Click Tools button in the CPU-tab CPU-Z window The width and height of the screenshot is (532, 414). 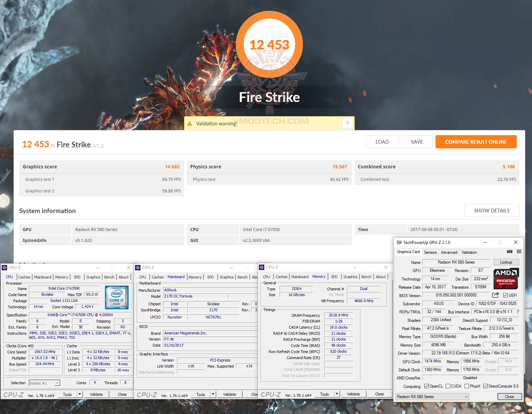[67, 394]
